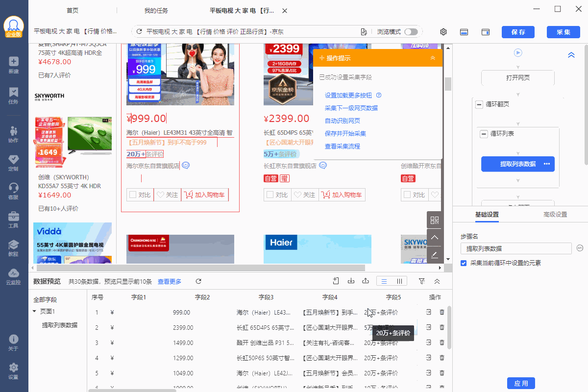The width and height of the screenshot is (588, 392).
Task: Click the data preview vertical scrollbar
Action: [449, 327]
